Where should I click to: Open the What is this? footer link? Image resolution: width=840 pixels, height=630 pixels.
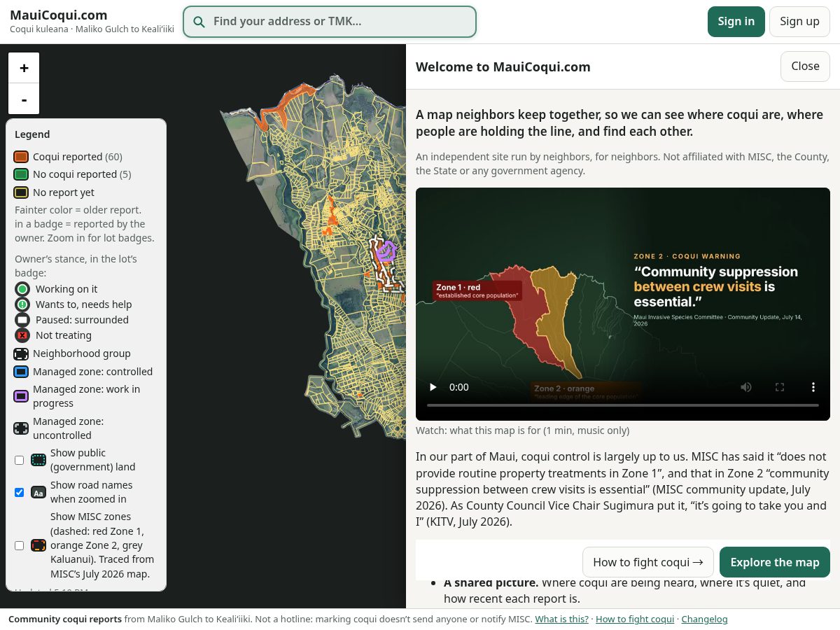pyautogui.click(x=562, y=619)
